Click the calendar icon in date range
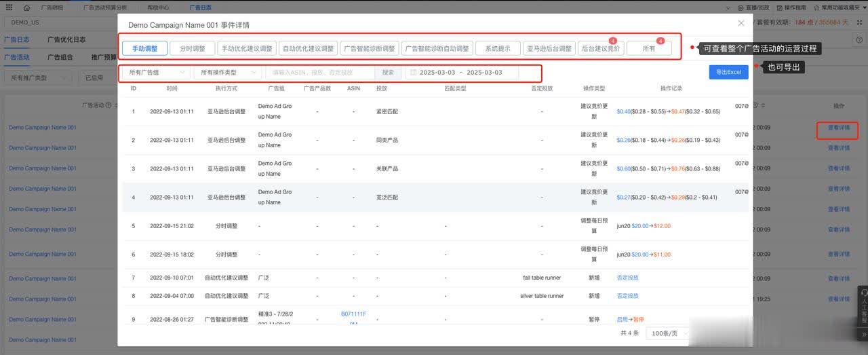Viewport: 868px width, 355px height. coord(414,72)
